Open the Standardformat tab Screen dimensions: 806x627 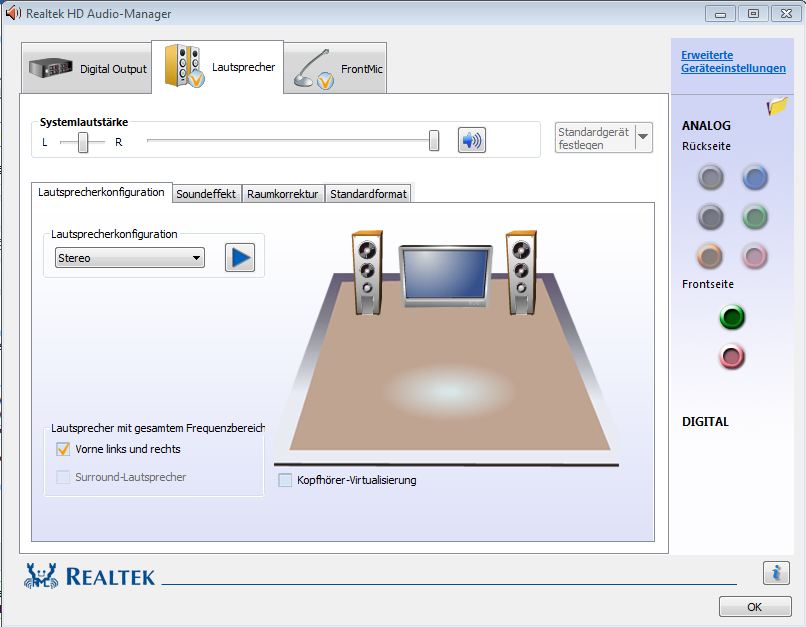point(369,194)
